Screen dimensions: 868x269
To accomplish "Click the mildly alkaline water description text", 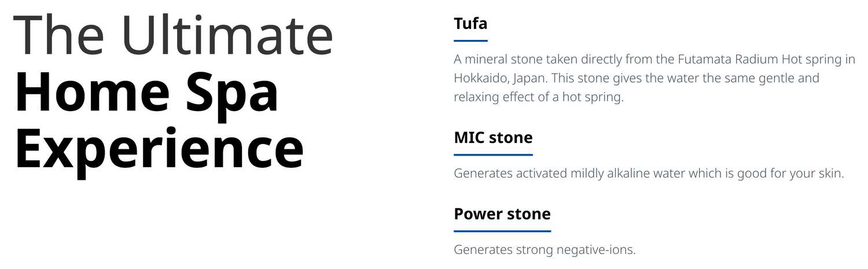I will click(x=649, y=174).
